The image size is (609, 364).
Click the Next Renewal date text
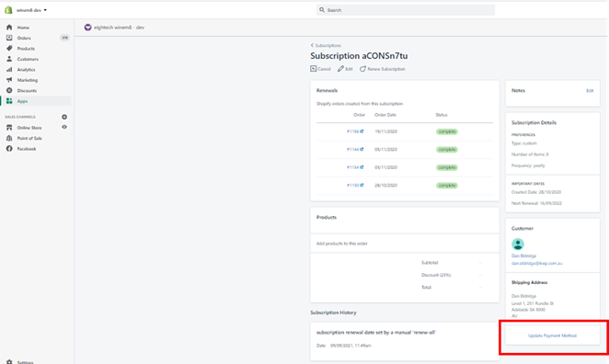point(536,203)
